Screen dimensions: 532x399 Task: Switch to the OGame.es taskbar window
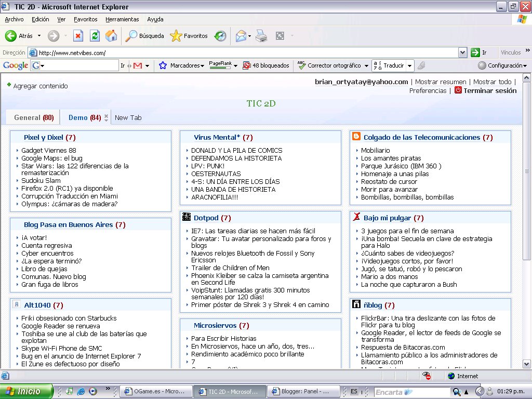tap(156, 391)
